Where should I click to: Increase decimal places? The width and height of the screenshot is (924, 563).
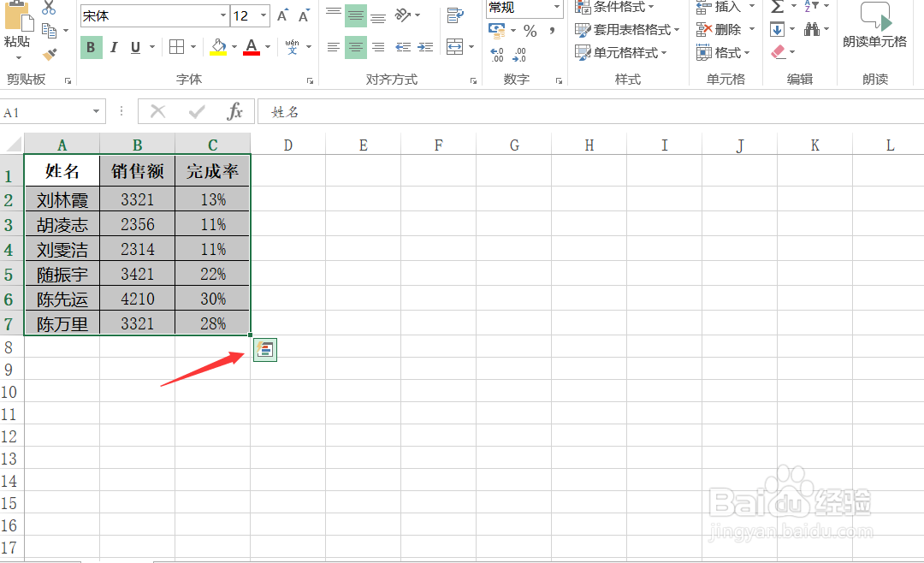[x=497, y=55]
